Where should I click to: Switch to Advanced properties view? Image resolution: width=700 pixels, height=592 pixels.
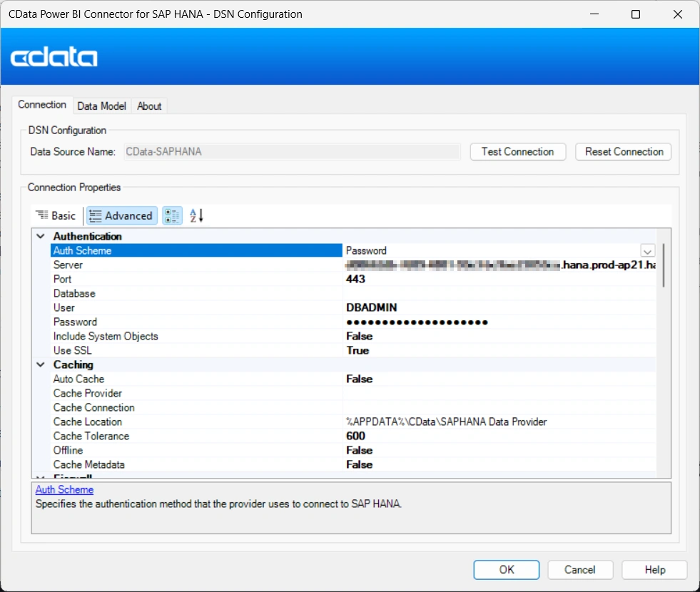coord(121,216)
